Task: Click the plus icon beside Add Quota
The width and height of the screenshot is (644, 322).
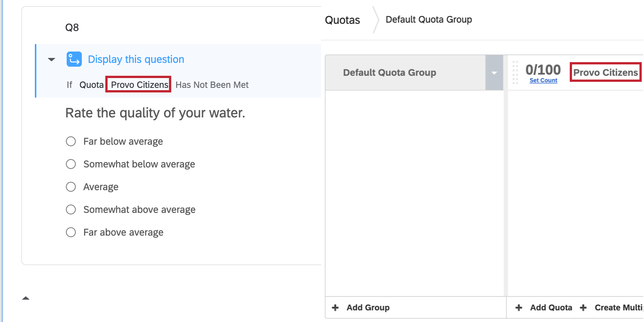Action: (x=519, y=308)
